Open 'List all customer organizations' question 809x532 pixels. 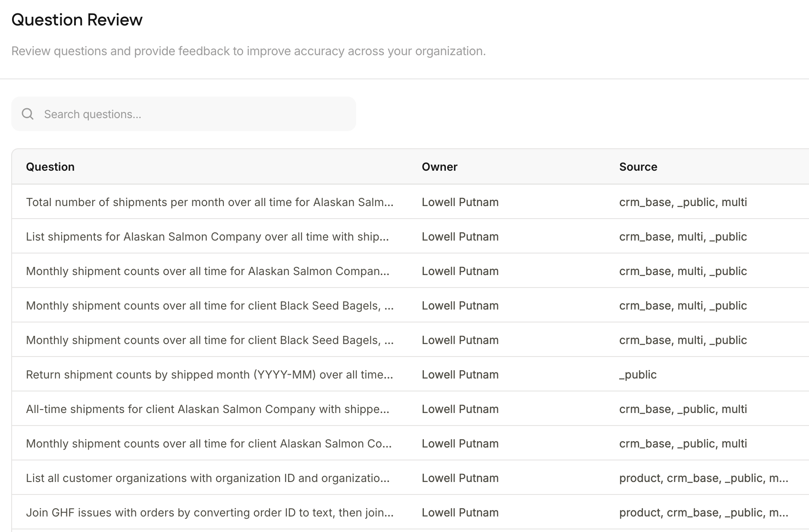click(208, 478)
